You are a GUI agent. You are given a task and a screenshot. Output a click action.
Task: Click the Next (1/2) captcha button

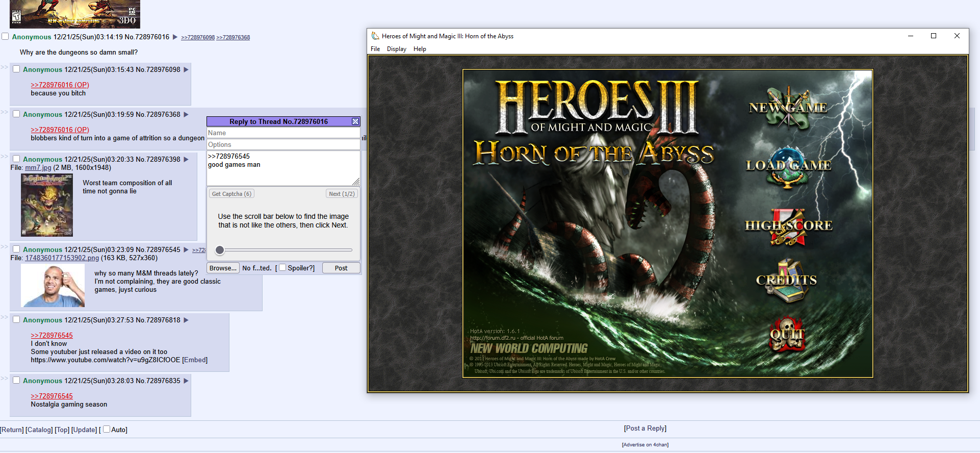342,194
